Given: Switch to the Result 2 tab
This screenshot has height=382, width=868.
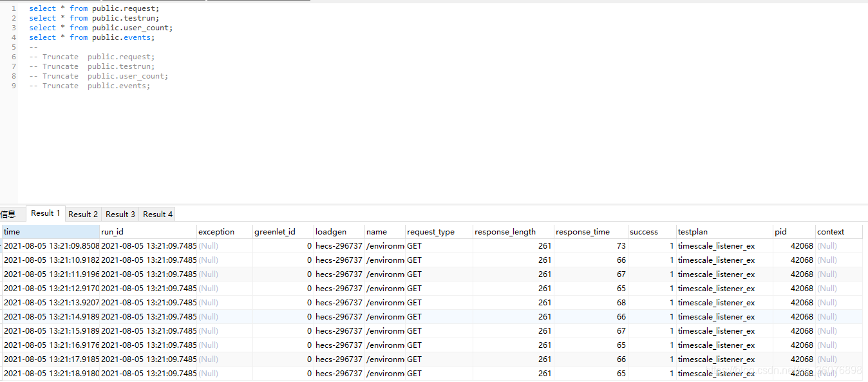Looking at the screenshot, I should [83, 214].
